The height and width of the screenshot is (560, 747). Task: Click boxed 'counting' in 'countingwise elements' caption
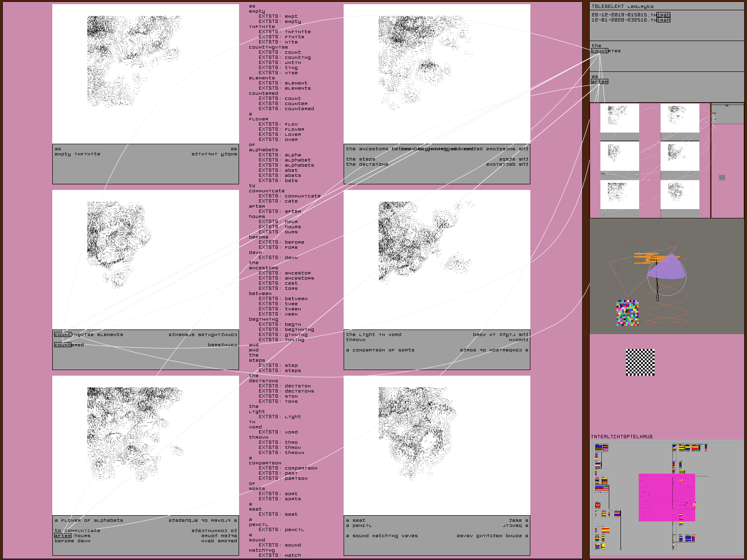tap(63, 335)
